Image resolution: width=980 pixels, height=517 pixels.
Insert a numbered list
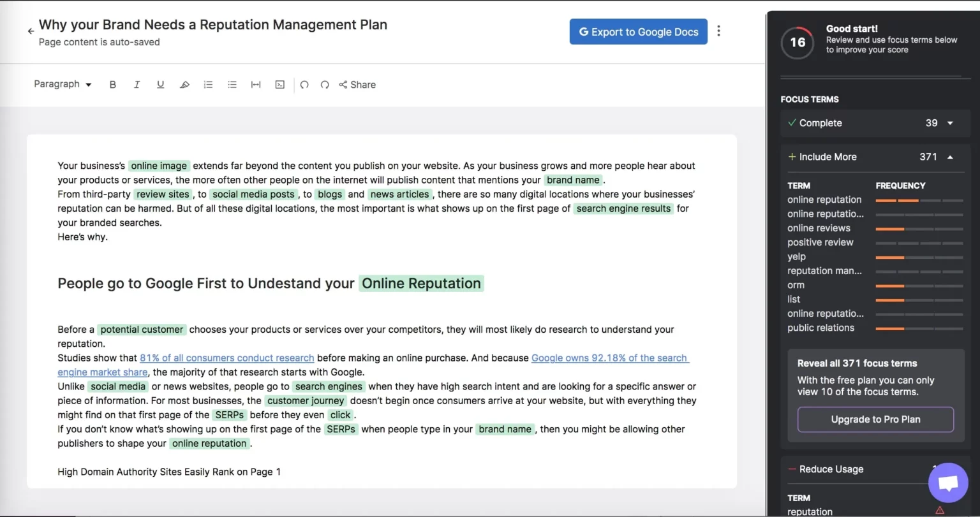[x=208, y=85]
